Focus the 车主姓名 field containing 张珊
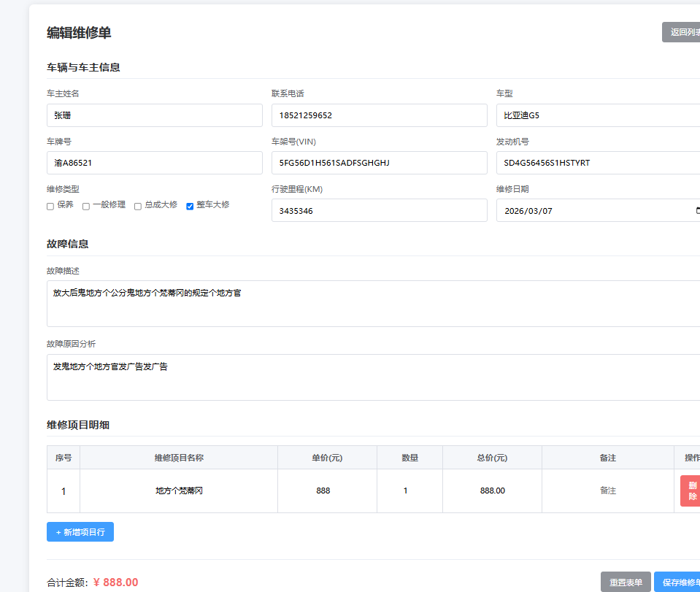Viewport: 700px width, 592px height. click(x=155, y=115)
